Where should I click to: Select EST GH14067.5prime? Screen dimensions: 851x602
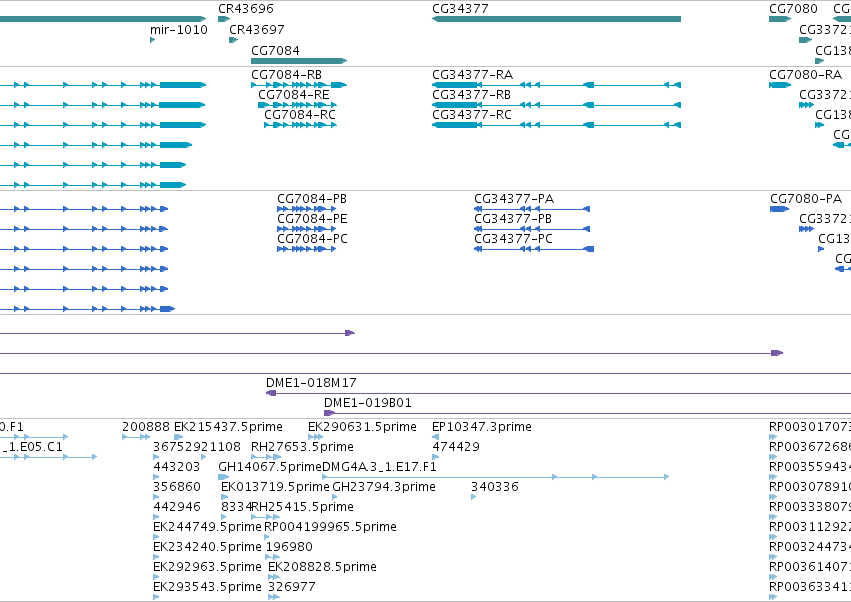point(270,467)
